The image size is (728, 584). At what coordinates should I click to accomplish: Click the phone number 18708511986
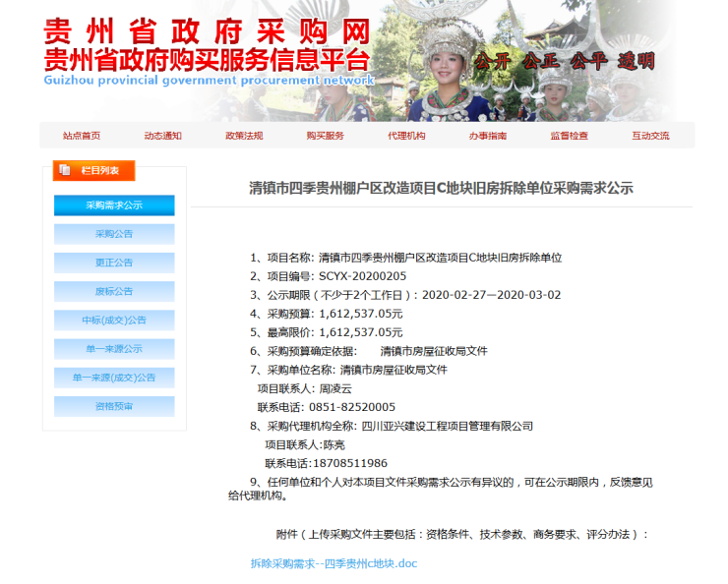(x=350, y=463)
